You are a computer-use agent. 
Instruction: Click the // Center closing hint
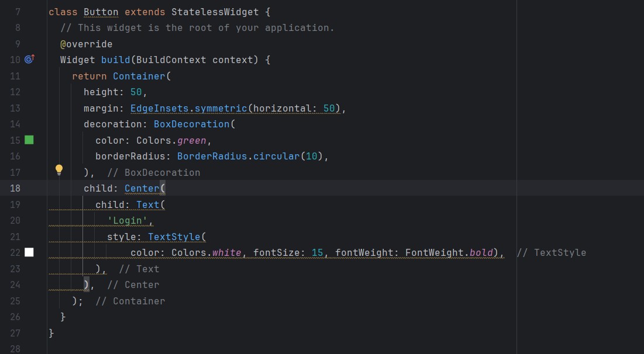(133, 284)
